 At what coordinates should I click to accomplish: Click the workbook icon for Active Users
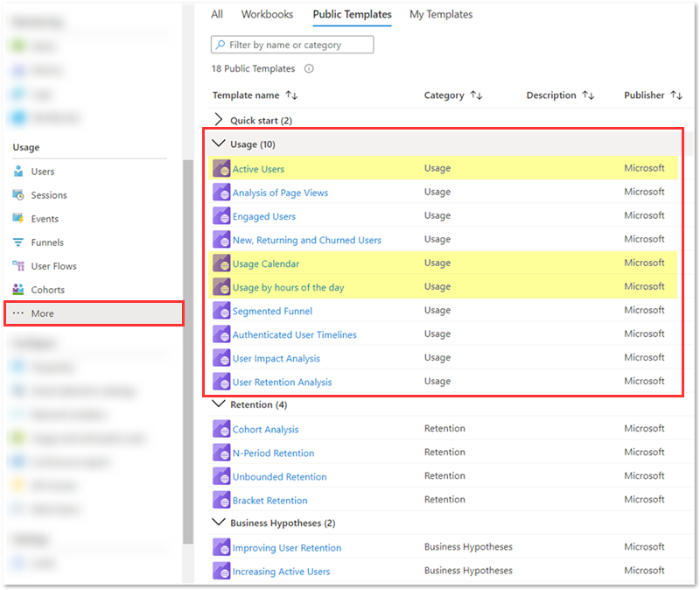click(x=221, y=168)
